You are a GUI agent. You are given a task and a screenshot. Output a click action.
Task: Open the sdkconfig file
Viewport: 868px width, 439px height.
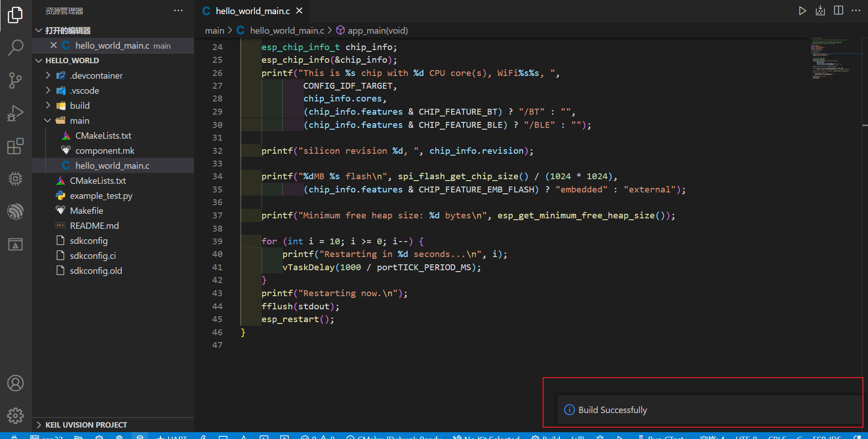[x=113, y=241]
